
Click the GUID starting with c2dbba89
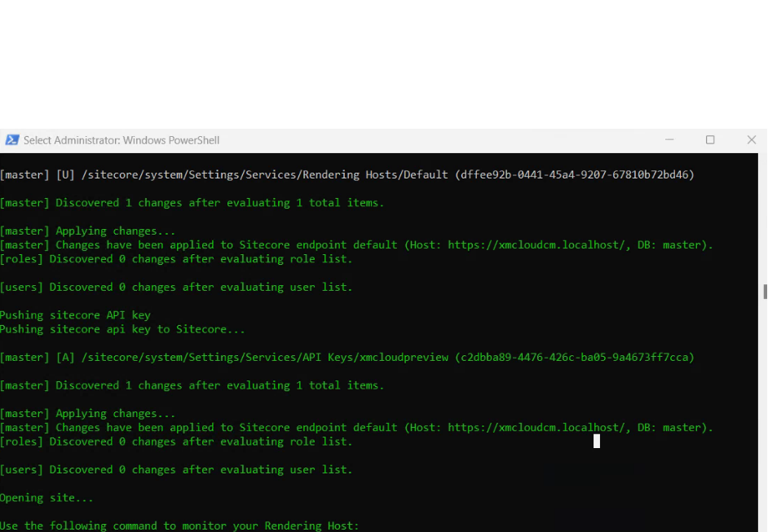coord(575,358)
